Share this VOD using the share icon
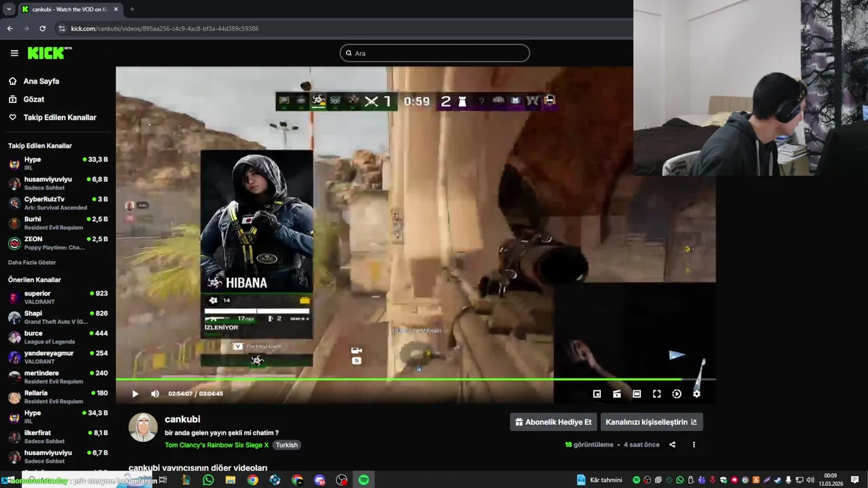This screenshot has height=488, width=868. point(672,445)
